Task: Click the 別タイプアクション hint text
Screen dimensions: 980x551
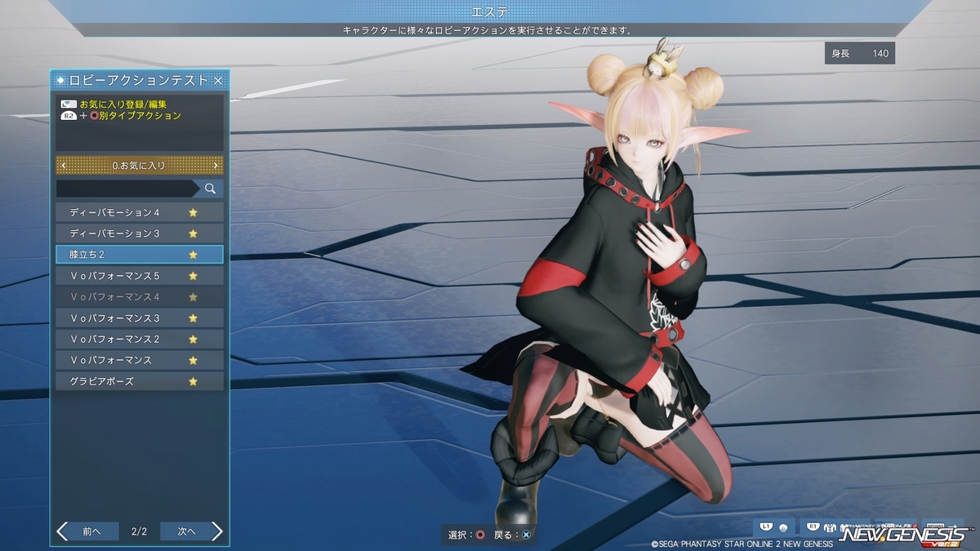Action: (x=140, y=116)
